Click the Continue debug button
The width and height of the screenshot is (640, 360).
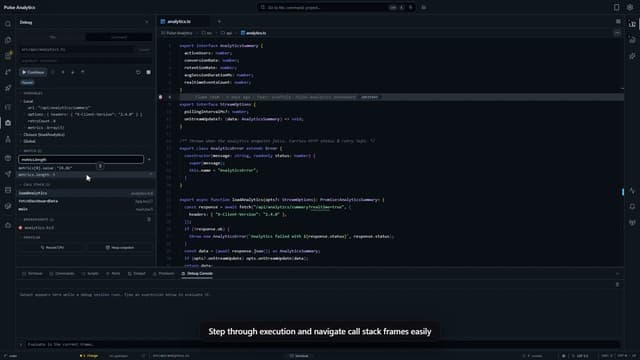[33, 72]
